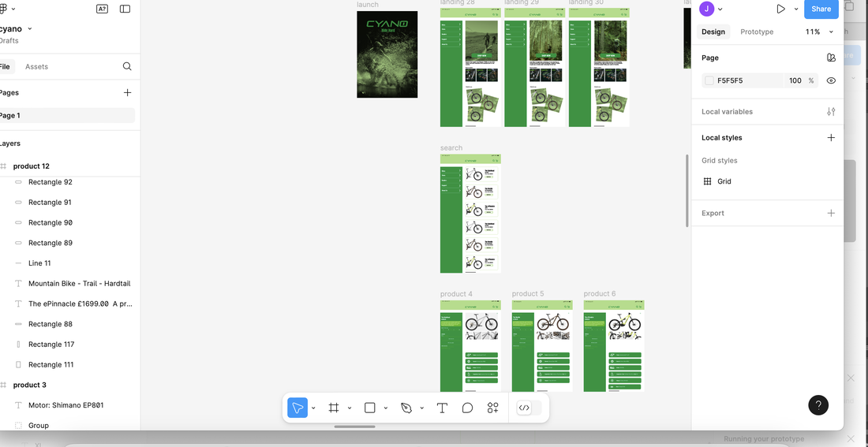Open Local variables settings icon
Viewport: 868px width, 447px height.
[x=831, y=111]
